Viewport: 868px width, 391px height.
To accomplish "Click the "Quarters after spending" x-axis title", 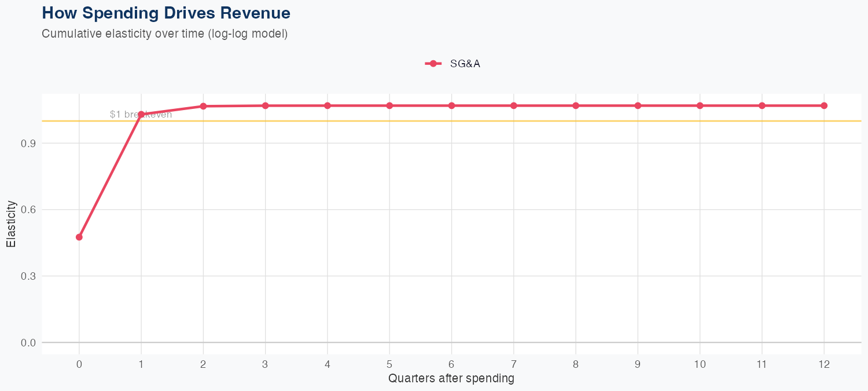I will coord(451,379).
